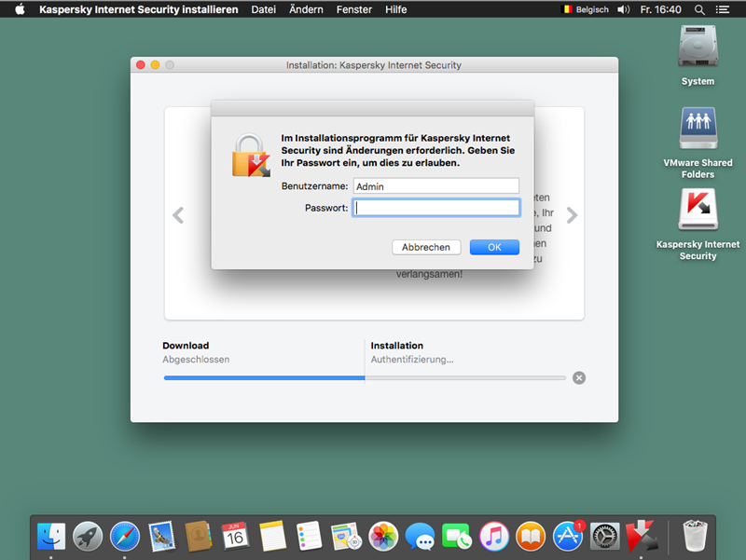The width and height of the screenshot is (746, 560).
Task: Open the Fenster menu
Action: coord(353,9)
